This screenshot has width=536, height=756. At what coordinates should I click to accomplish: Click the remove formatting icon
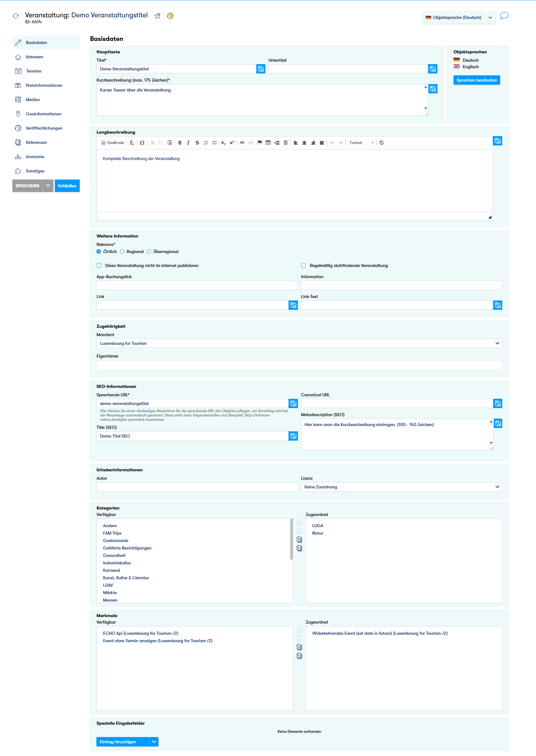tap(132, 143)
